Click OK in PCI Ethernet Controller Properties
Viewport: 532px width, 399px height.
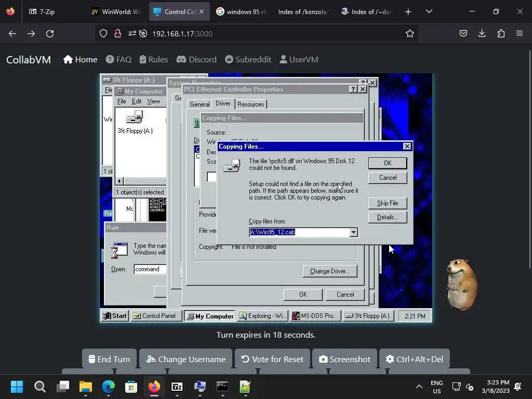click(x=303, y=295)
